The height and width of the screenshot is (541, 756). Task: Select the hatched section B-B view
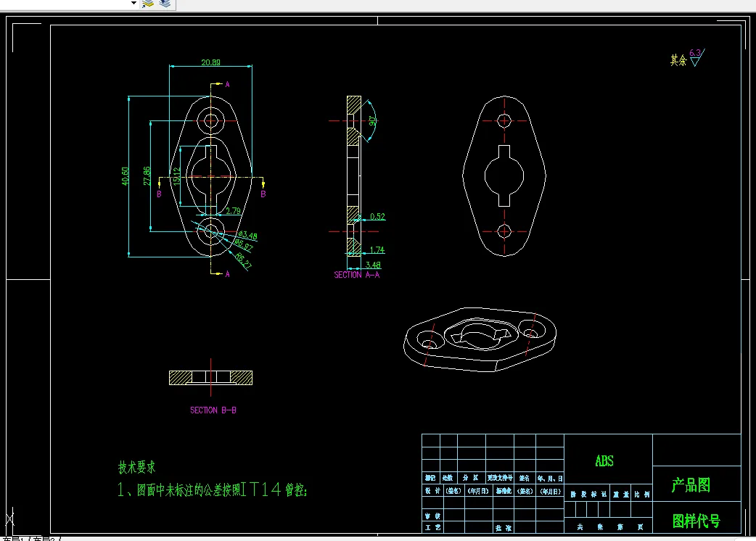click(210, 377)
